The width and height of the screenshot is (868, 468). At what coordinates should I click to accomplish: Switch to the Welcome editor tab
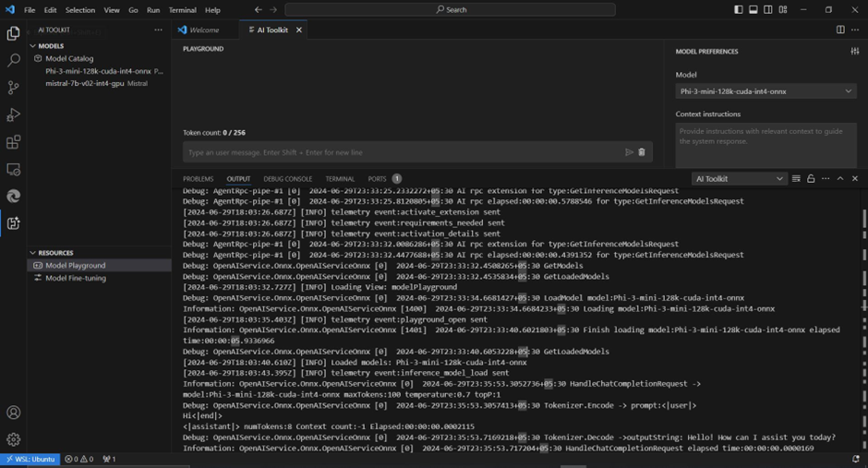pos(204,30)
